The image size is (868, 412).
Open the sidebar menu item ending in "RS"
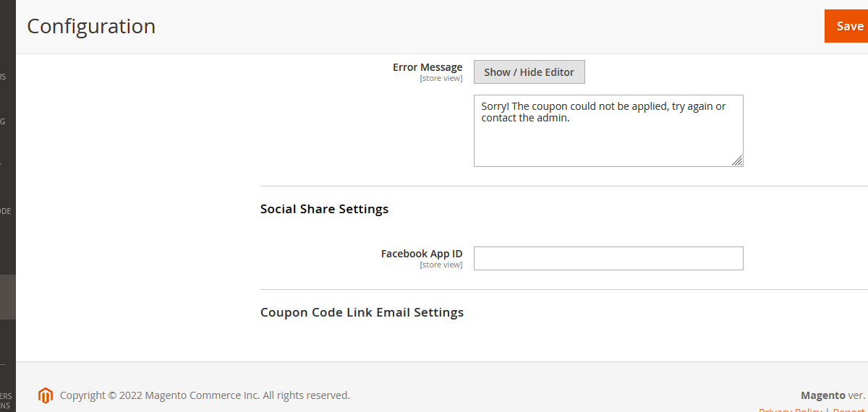pos(4,77)
